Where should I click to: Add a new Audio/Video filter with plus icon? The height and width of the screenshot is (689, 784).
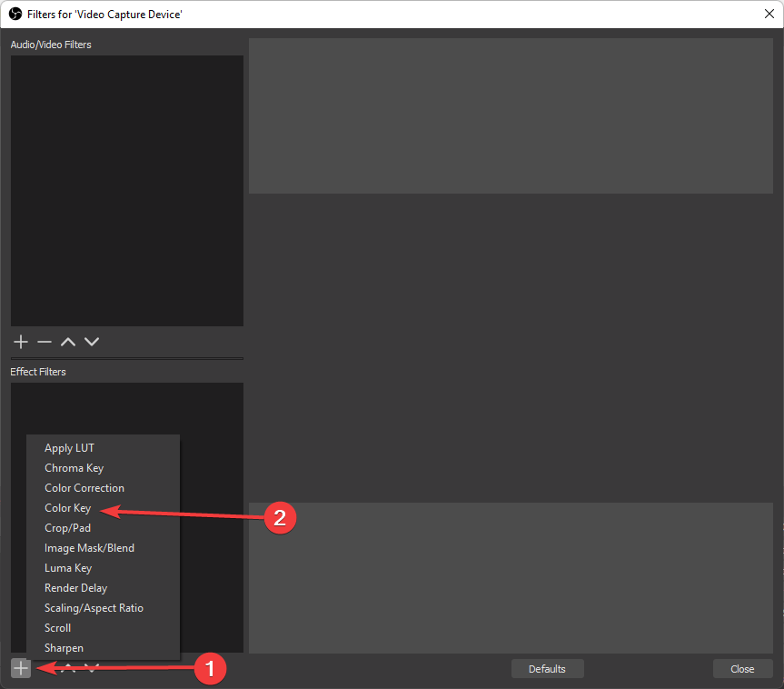click(21, 343)
